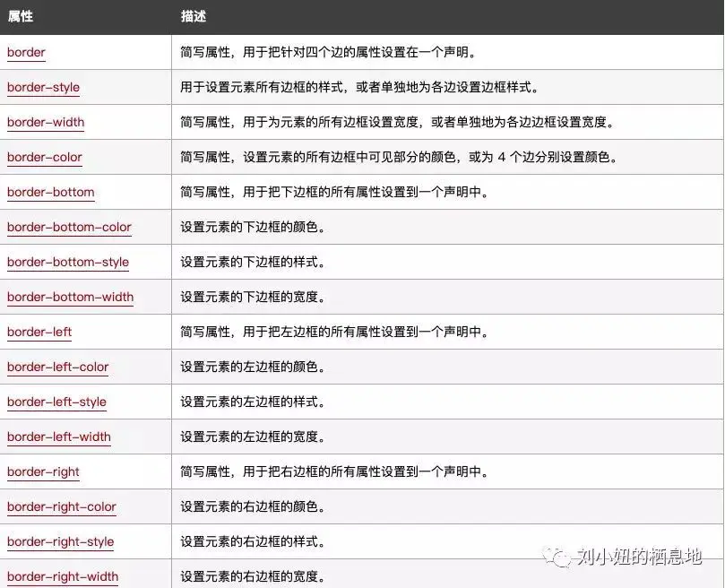The image size is (725, 588).
Task: Select text '设置元素的右边框的宽度。'
Action: pos(253,577)
